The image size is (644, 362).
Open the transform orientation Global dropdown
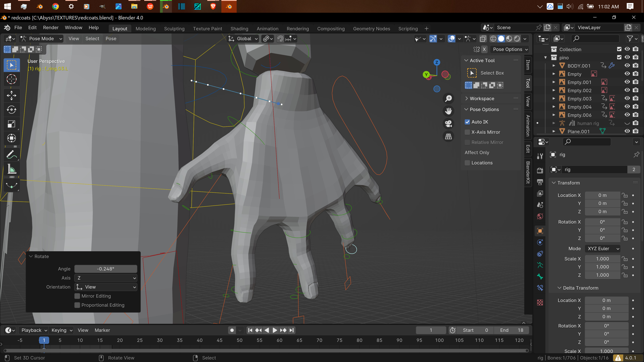pyautogui.click(x=243, y=39)
